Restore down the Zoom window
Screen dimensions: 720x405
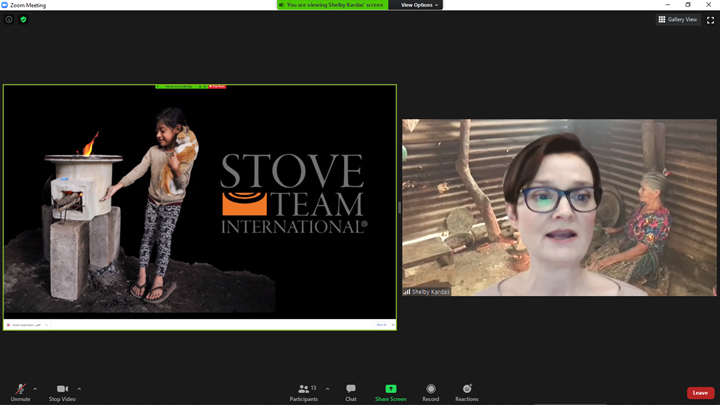point(688,5)
